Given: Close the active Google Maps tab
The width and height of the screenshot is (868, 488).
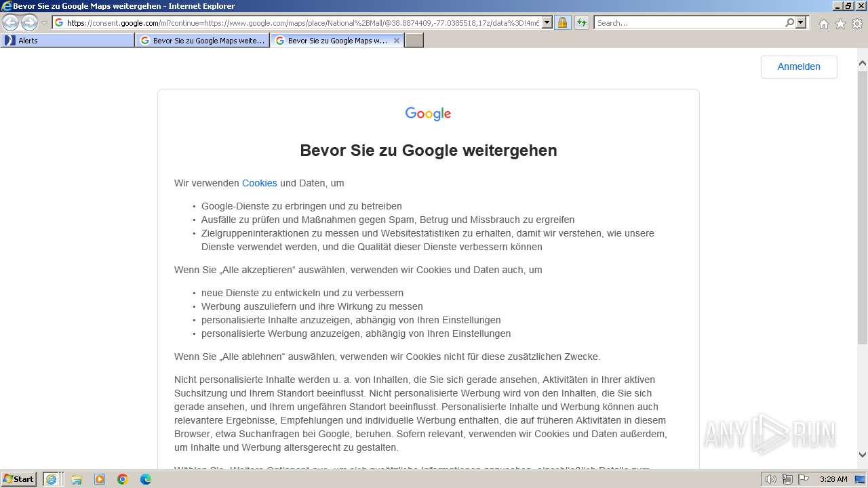Looking at the screenshot, I should [x=397, y=41].
